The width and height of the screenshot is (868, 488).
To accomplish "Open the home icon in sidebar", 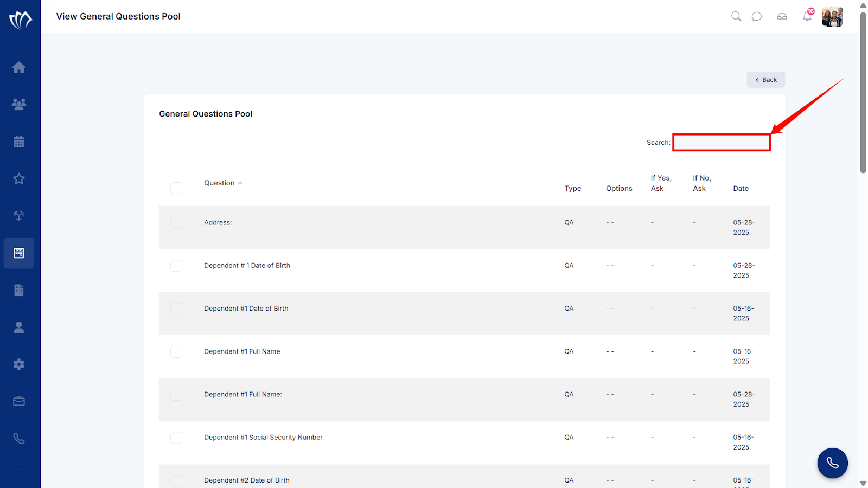I will point(19,67).
